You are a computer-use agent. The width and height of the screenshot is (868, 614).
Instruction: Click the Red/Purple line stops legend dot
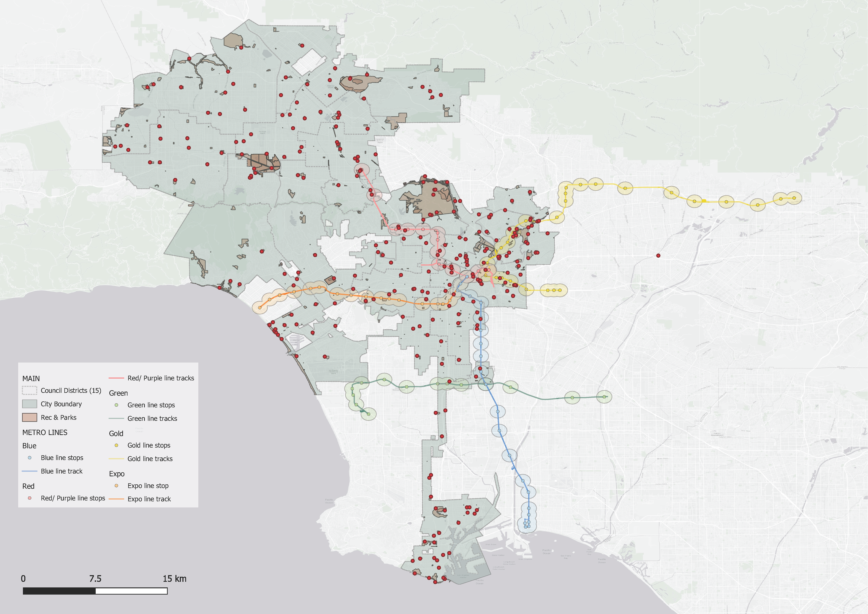pos(29,498)
